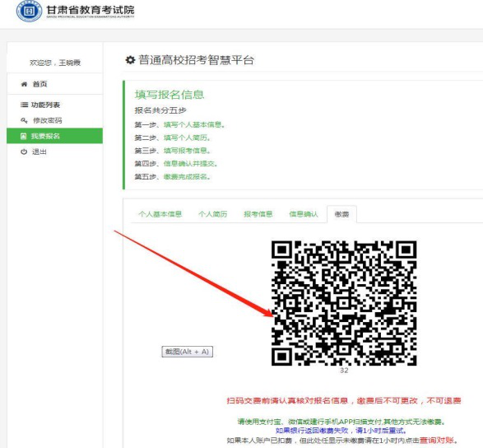Click the number 32 below the QR code
483x448 pixels.
click(344, 371)
